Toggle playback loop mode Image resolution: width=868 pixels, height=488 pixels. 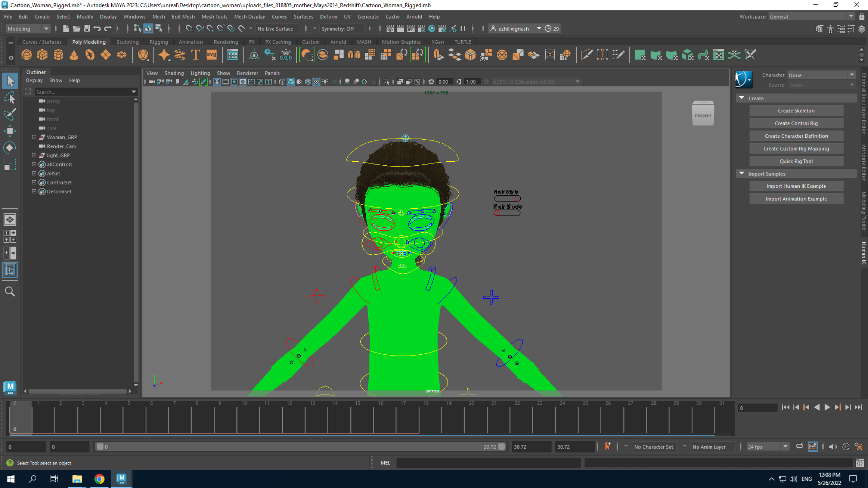pos(799,447)
